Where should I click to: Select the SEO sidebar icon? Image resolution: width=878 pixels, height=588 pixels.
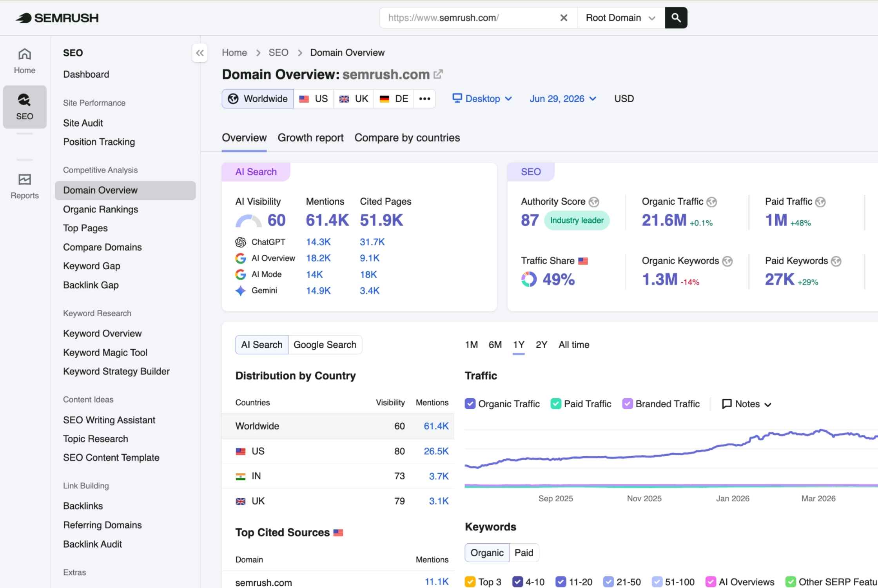pyautogui.click(x=25, y=107)
